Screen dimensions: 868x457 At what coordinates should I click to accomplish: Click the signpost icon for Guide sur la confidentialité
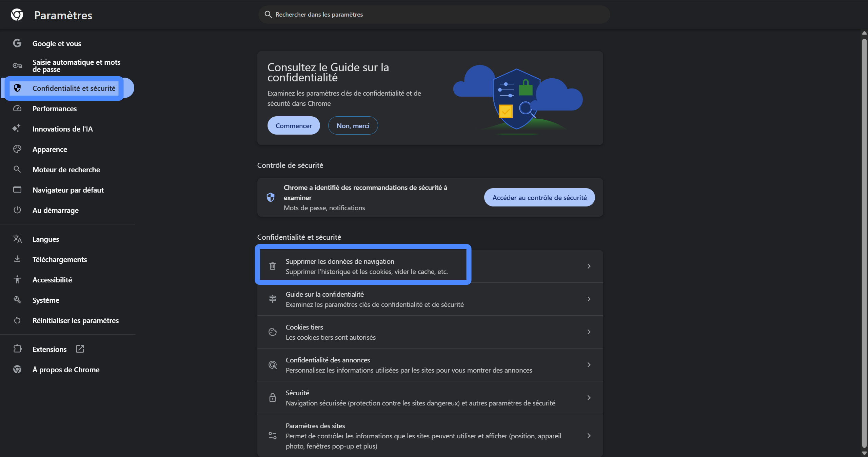click(273, 299)
